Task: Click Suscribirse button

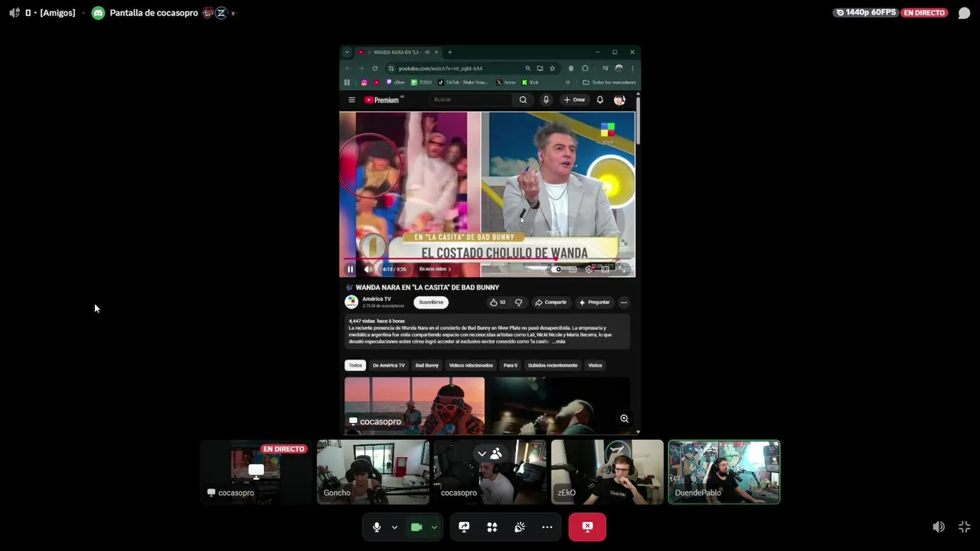Action: pyautogui.click(x=431, y=302)
